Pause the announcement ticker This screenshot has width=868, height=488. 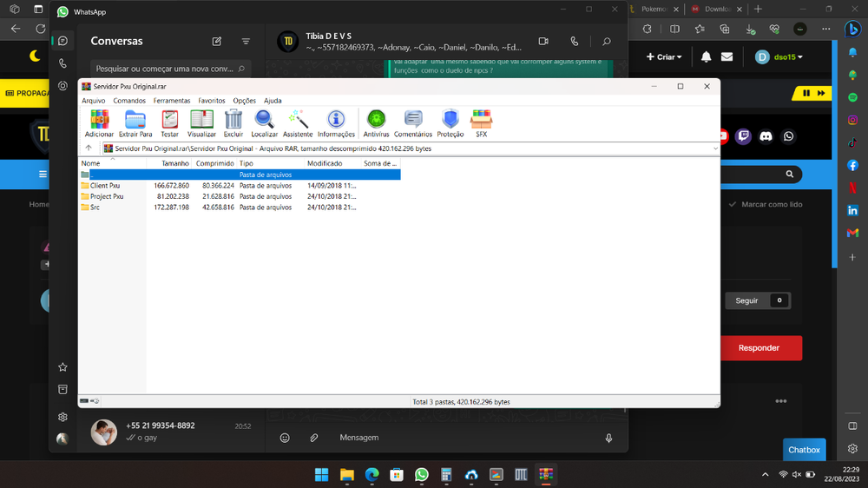[806, 93]
